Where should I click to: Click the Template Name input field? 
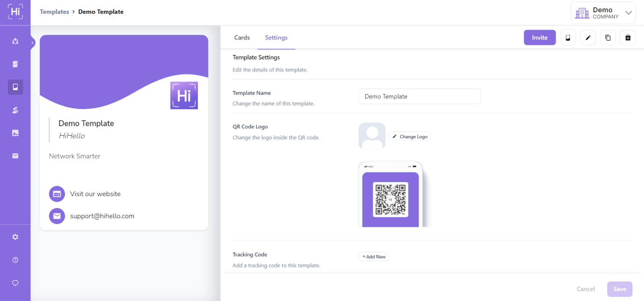click(x=419, y=97)
